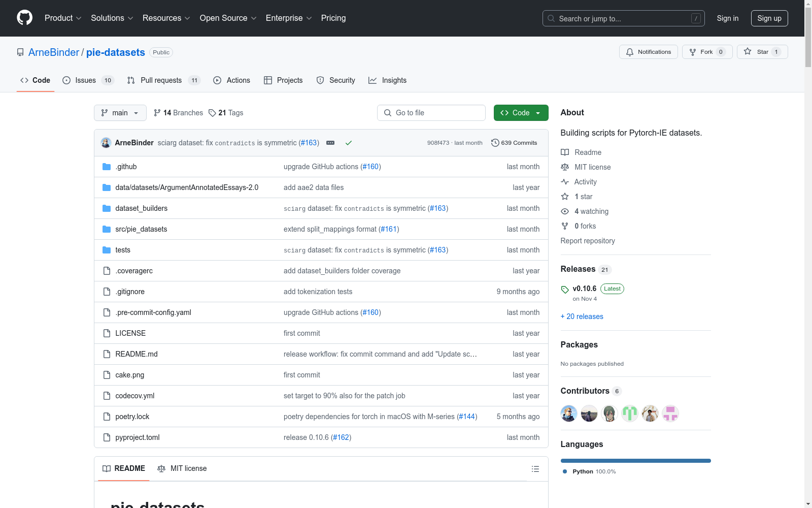812x508 pixels.
Task: Switch to the Issues tab
Action: click(x=88, y=80)
